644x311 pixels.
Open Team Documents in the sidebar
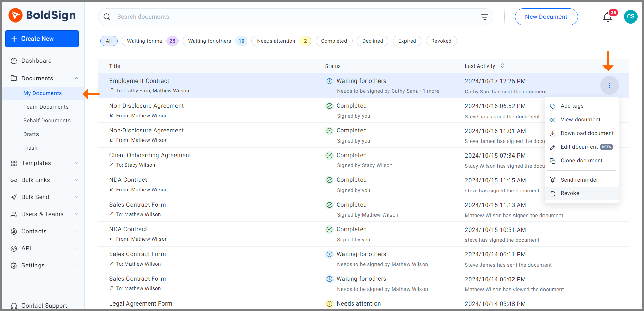(46, 107)
